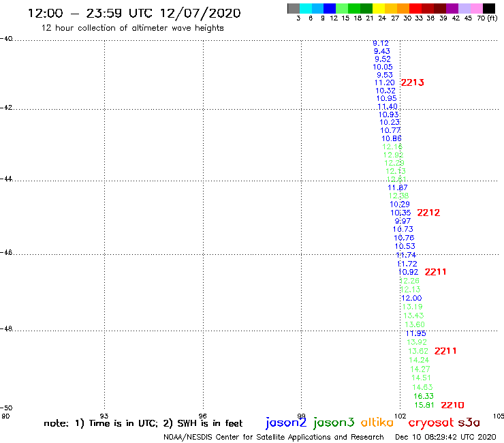Click the 2211 time stamp beside 13.62
Screen dimensions: 504x443
445,351
